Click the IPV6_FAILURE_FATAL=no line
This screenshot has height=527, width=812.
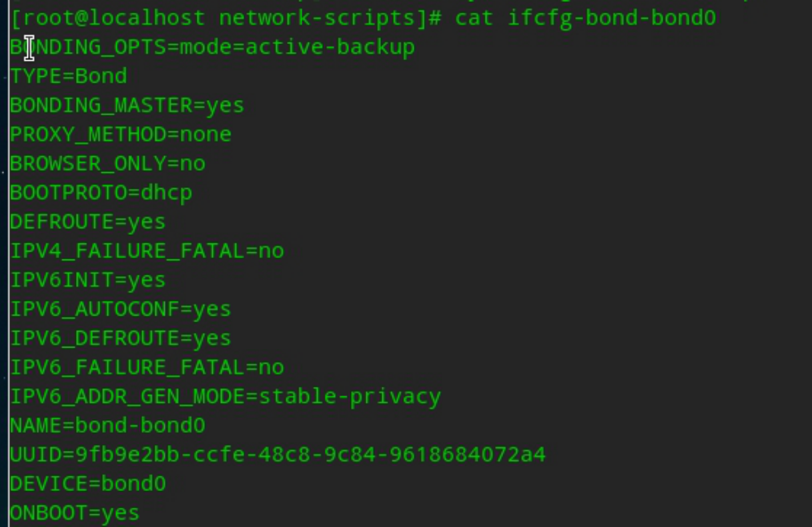(147, 368)
